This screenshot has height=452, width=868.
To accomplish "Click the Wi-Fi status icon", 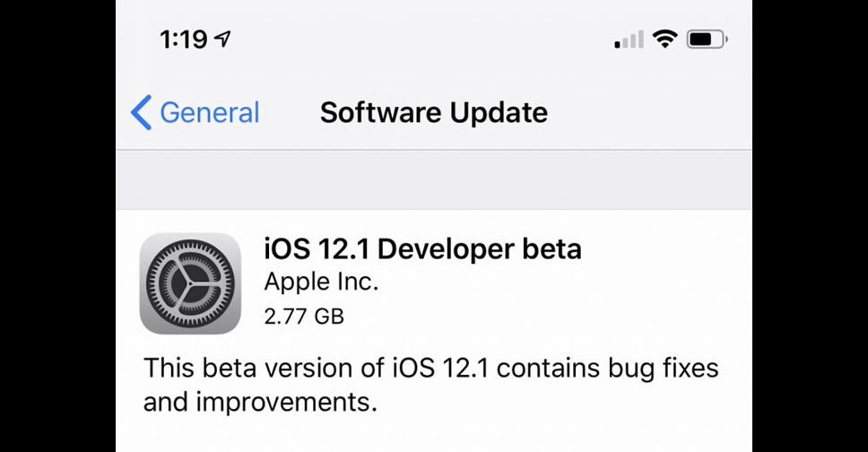I will (x=664, y=39).
